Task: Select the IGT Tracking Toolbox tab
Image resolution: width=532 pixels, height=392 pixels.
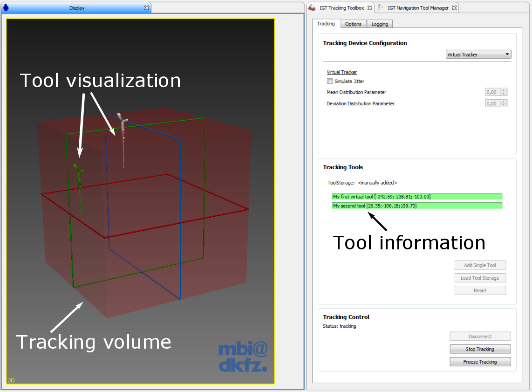Action: [x=341, y=8]
